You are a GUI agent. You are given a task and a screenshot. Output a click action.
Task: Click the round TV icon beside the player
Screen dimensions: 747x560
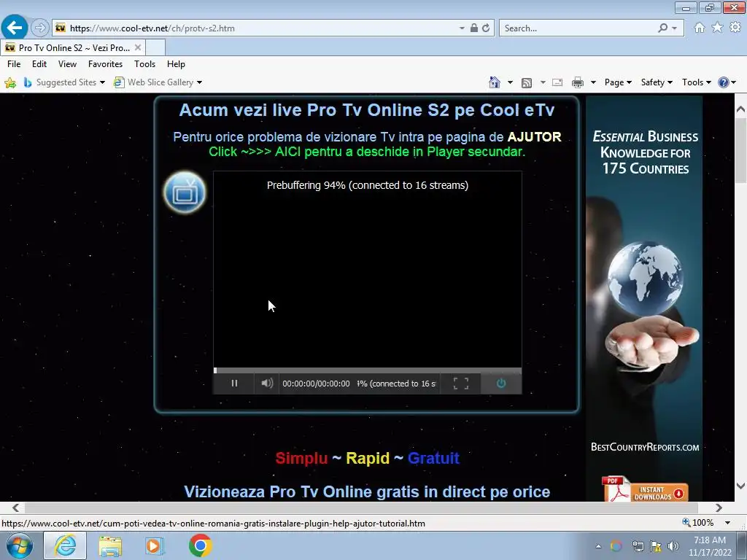coord(185,192)
